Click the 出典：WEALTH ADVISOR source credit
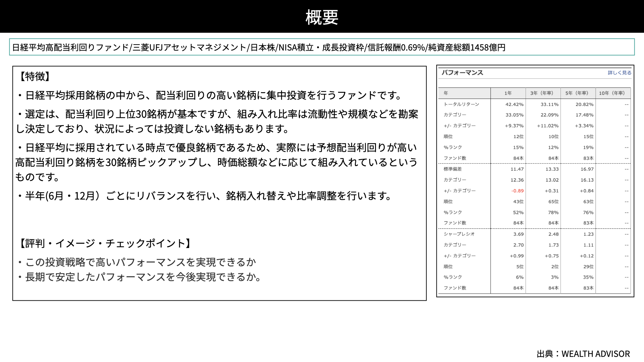Viewport: 644px width, 362px height. point(583,354)
